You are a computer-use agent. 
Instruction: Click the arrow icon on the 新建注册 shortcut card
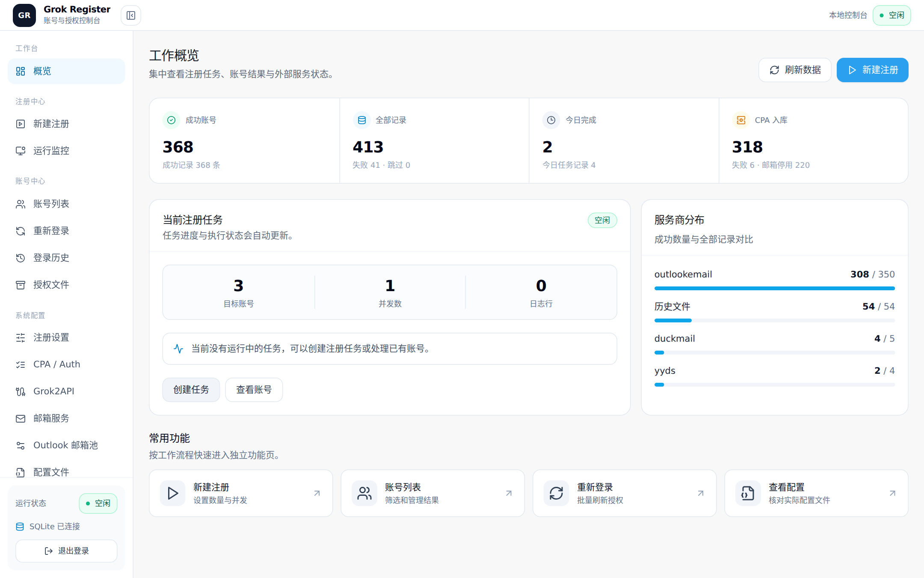(x=317, y=493)
